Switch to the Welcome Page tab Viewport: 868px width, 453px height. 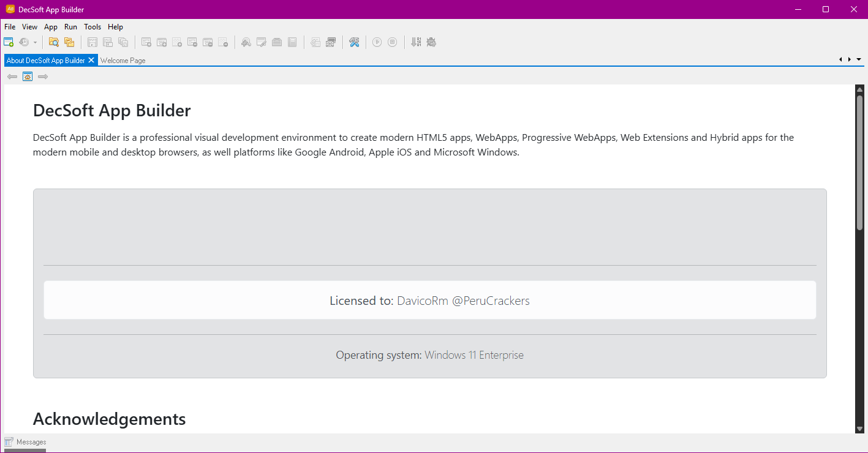[x=123, y=61]
